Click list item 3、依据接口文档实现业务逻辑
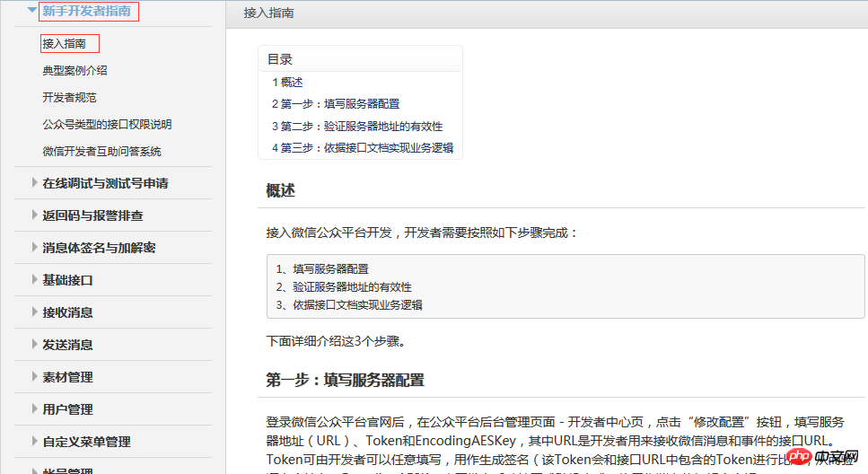 349,304
